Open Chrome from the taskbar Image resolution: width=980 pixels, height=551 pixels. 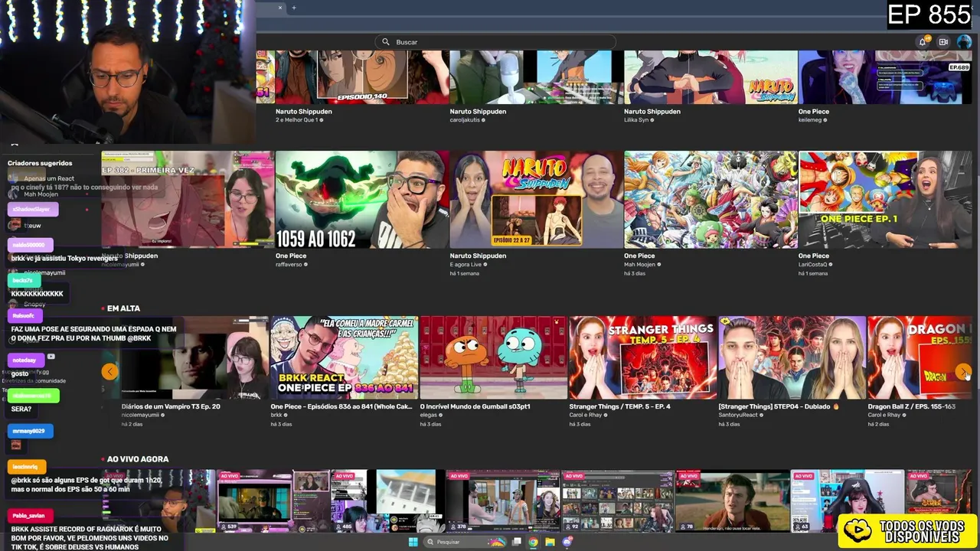tap(533, 542)
